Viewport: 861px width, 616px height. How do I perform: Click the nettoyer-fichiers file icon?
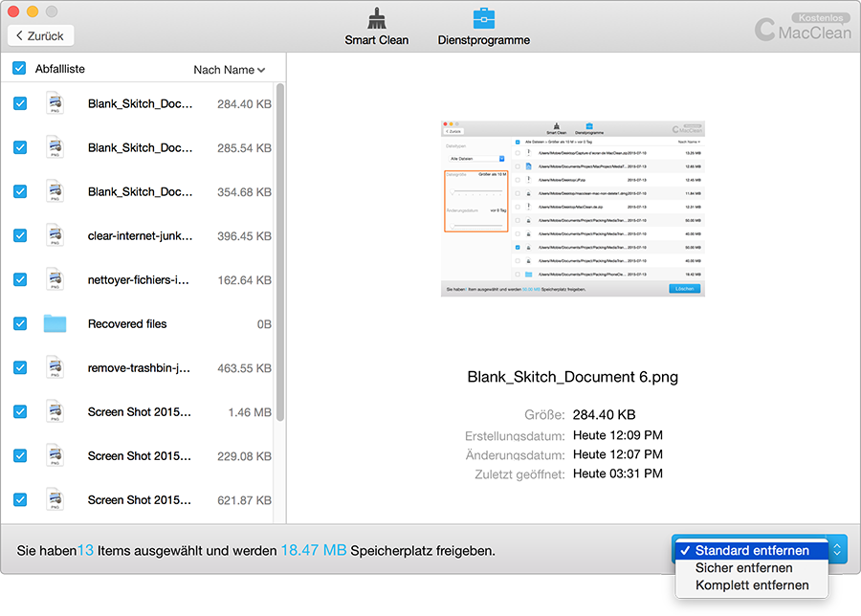click(x=55, y=279)
